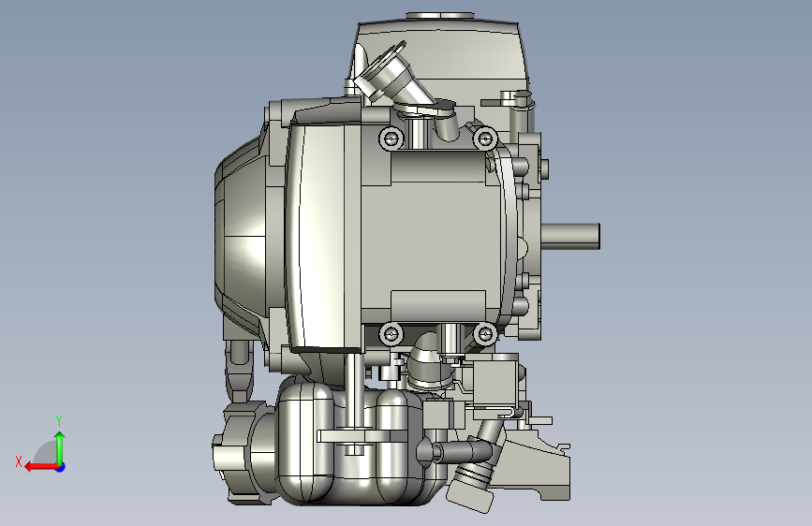The image size is (812, 526).
Task: Click the green Y axis arrow of the triad
Action: pyautogui.click(x=60, y=448)
